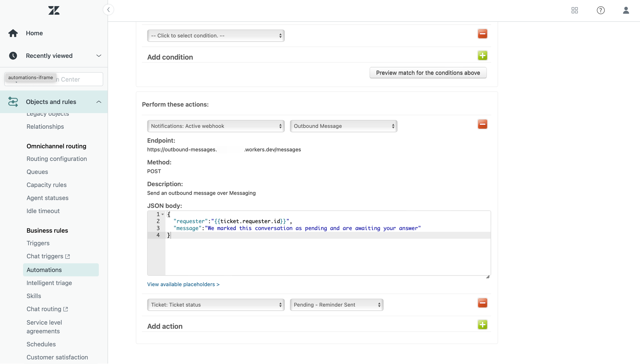The image size is (640, 364).
Task: Click green plus to add action
Action: pyautogui.click(x=482, y=325)
